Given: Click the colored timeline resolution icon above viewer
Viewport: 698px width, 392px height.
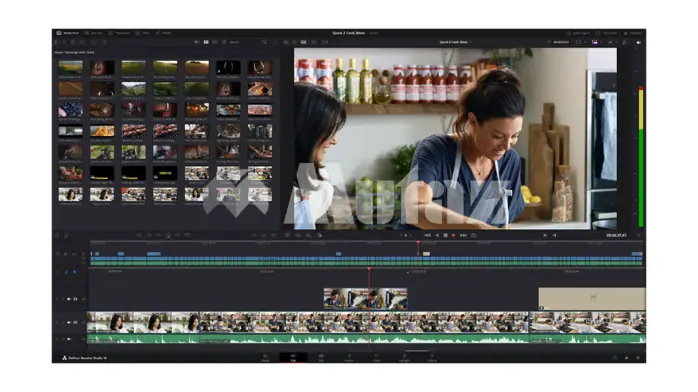Looking at the screenshot, I should [x=595, y=42].
